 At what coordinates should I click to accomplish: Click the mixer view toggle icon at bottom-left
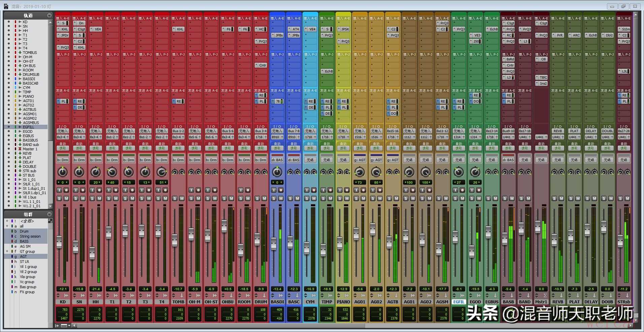coord(58,326)
